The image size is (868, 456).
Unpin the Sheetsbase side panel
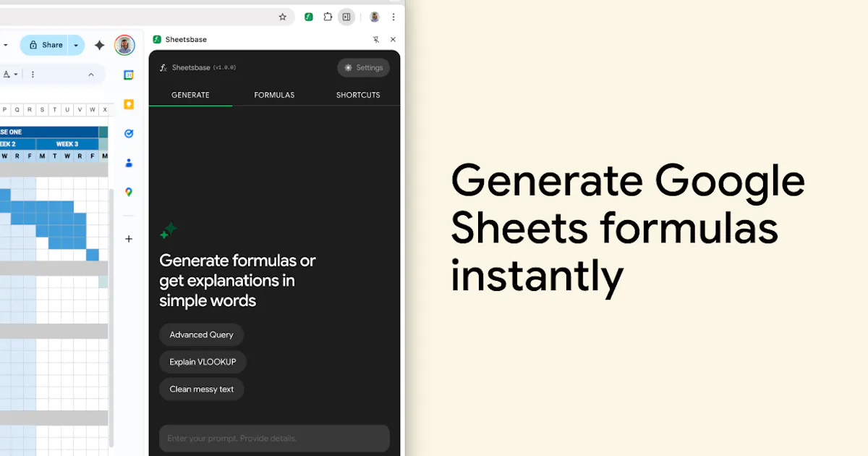coord(375,40)
